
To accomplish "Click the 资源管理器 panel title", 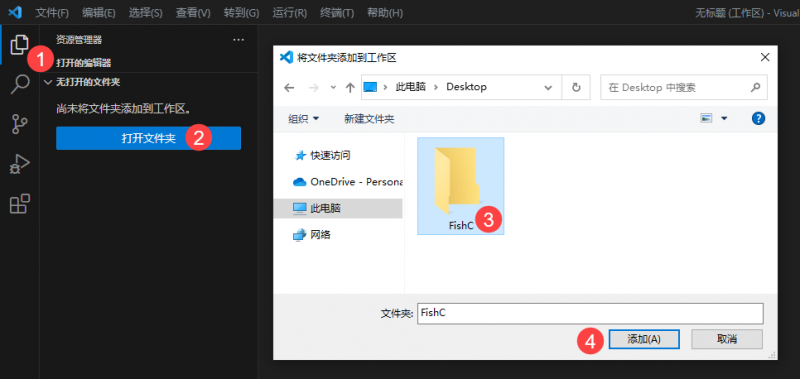I will coord(79,40).
